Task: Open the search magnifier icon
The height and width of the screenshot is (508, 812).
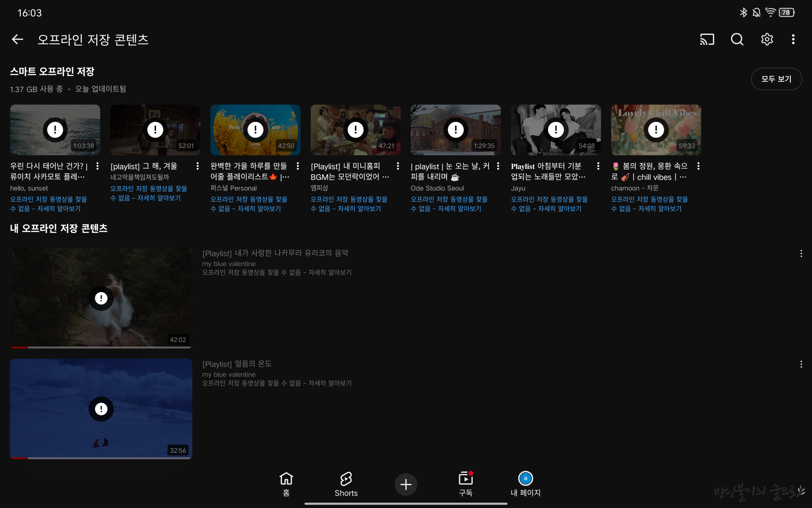Action: [x=737, y=39]
